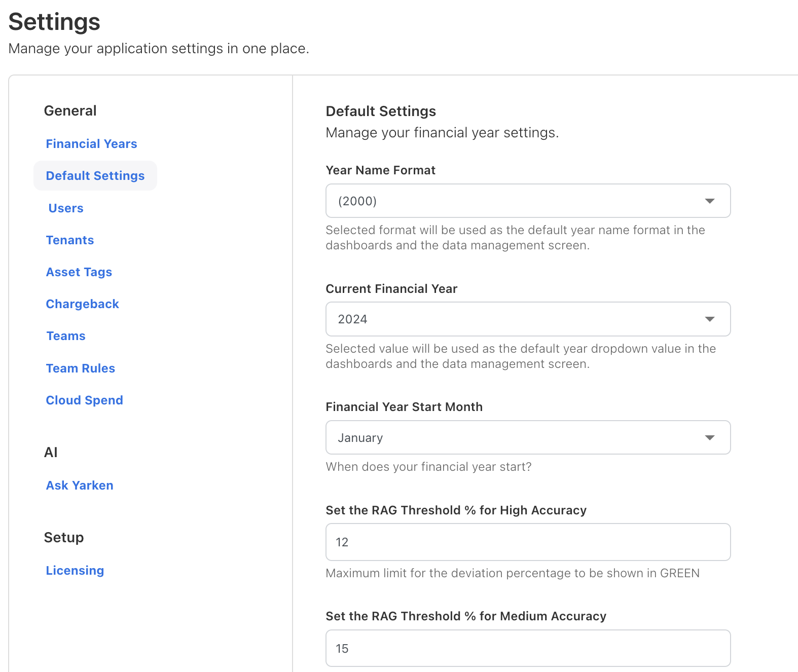Open the Chargeback settings
Image resolution: width=798 pixels, height=672 pixels.
(82, 304)
